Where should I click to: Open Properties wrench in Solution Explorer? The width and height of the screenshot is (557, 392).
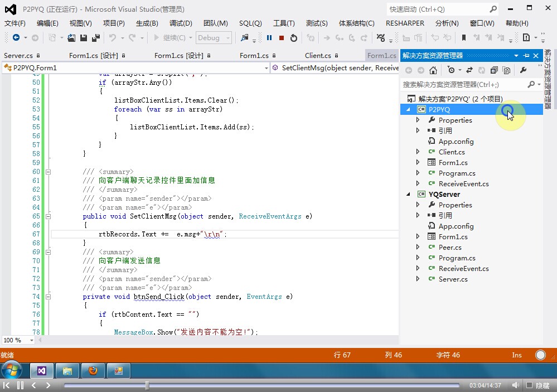[523, 70]
